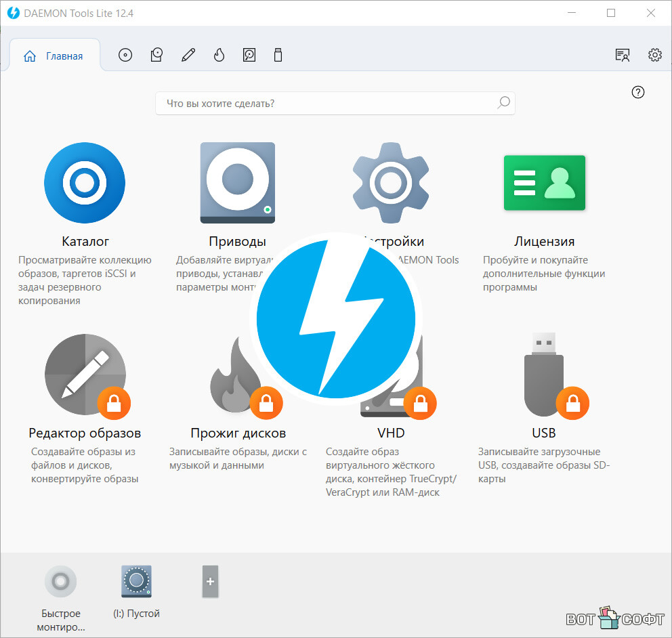This screenshot has width=672, height=638.
Task: Click the Быстрое монтирование quick mount icon
Action: coord(60,582)
